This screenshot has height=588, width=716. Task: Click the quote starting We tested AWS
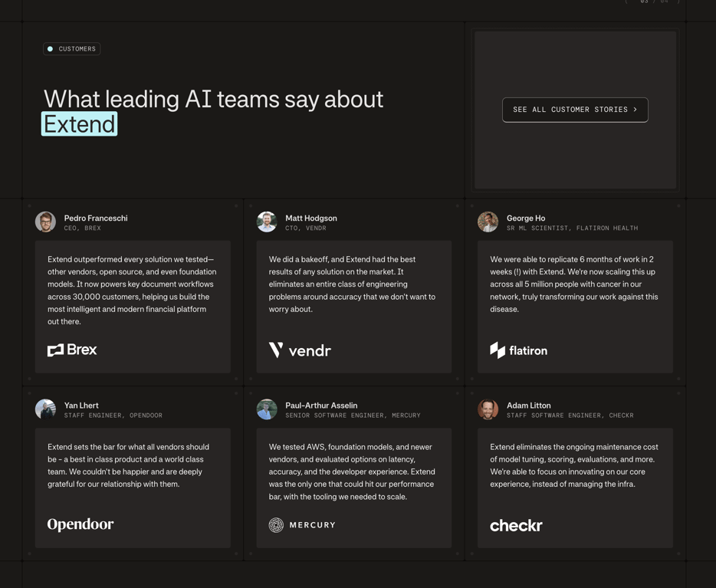(352, 471)
